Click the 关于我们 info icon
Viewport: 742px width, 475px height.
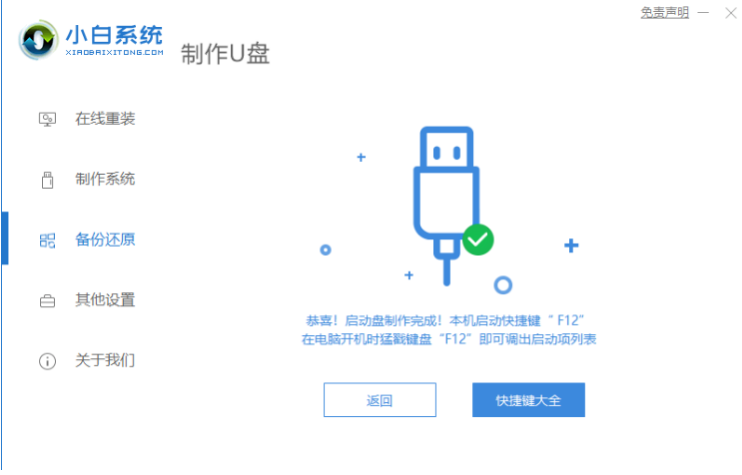pos(47,361)
